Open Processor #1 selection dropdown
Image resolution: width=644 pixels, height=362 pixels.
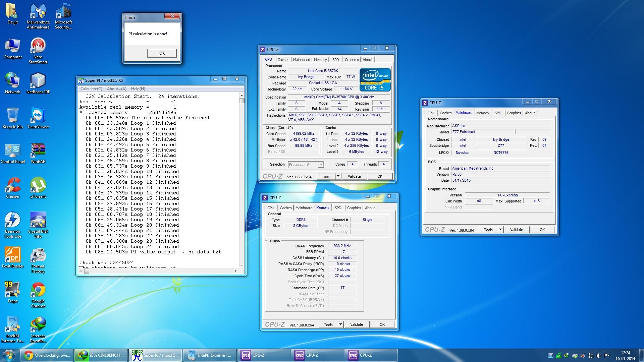[x=306, y=165]
